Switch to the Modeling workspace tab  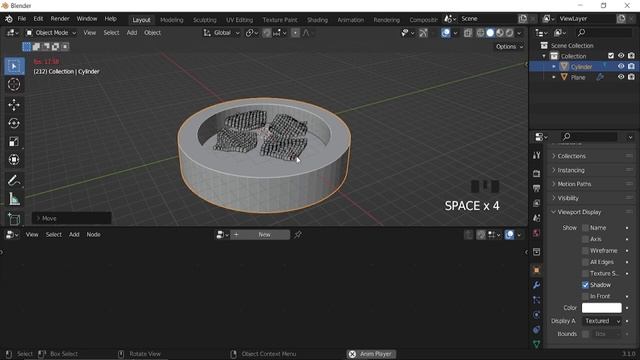tap(171, 20)
